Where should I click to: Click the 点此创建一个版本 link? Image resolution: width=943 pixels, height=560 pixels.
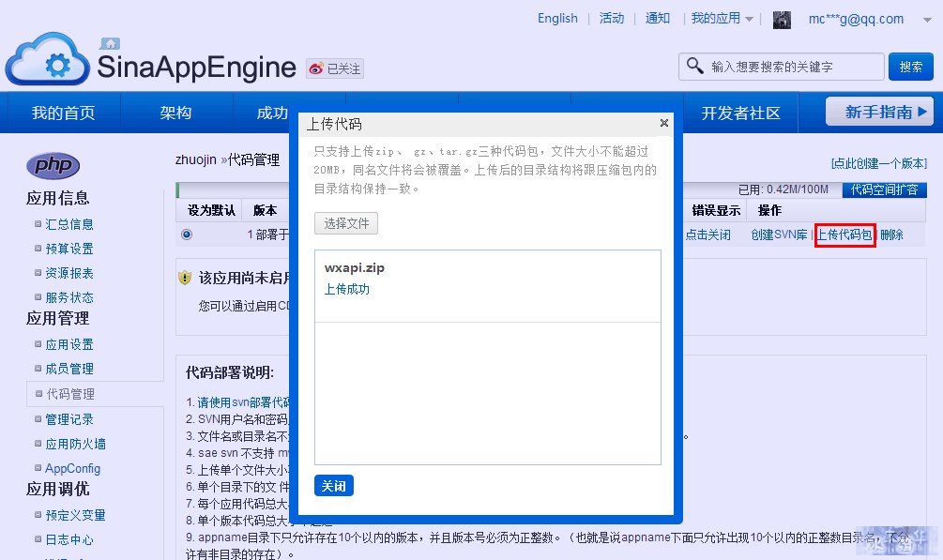(878, 163)
